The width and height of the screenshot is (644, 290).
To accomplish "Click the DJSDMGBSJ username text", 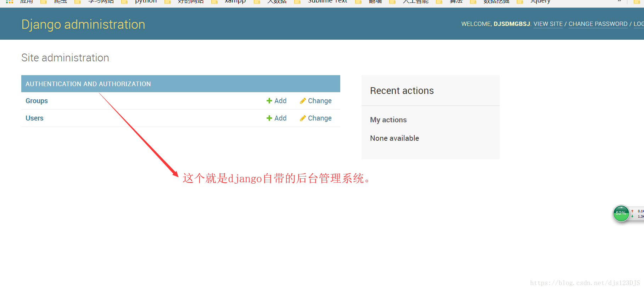I will 512,24.
